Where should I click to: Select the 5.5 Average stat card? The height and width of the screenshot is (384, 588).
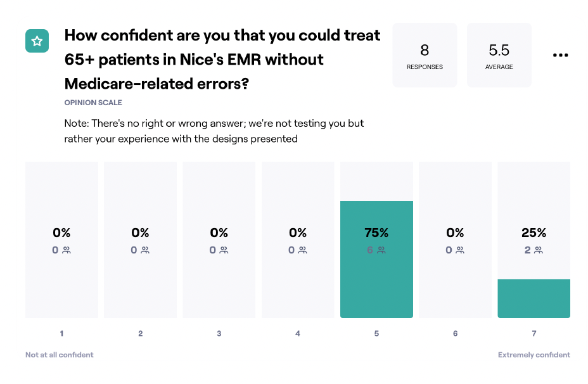(x=499, y=55)
